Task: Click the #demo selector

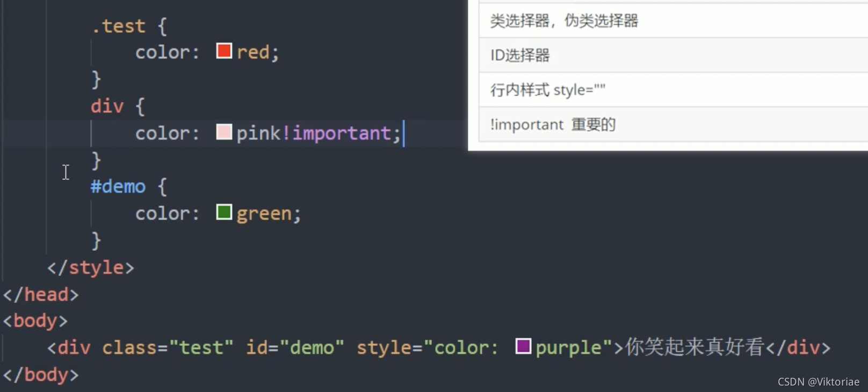Action: pos(118,187)
